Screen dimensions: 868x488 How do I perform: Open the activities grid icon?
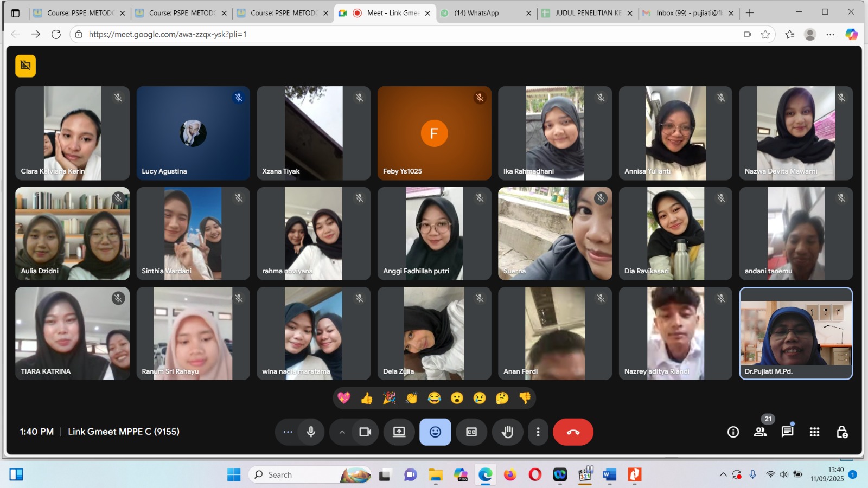coord(814,432)
